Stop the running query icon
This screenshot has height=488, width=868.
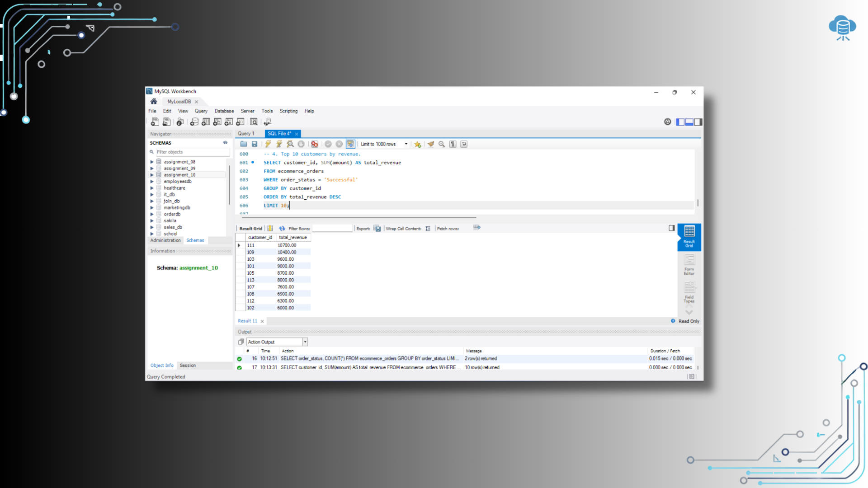[301, 144]
